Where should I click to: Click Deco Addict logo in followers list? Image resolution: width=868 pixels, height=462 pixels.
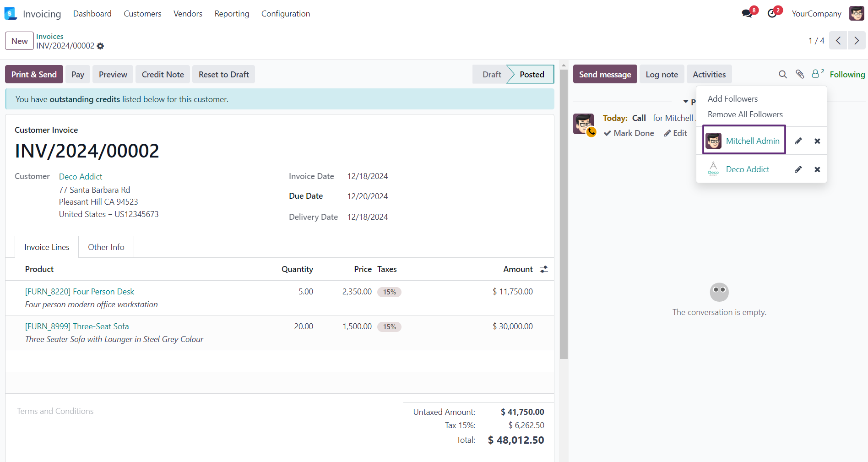click(713, 169)
